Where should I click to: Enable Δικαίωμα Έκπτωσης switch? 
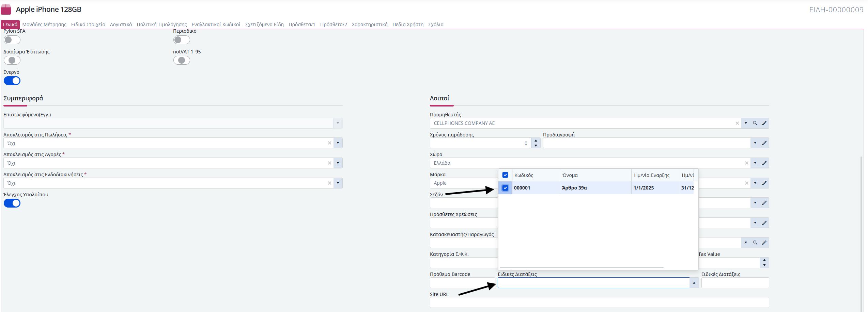pos(12,60)
